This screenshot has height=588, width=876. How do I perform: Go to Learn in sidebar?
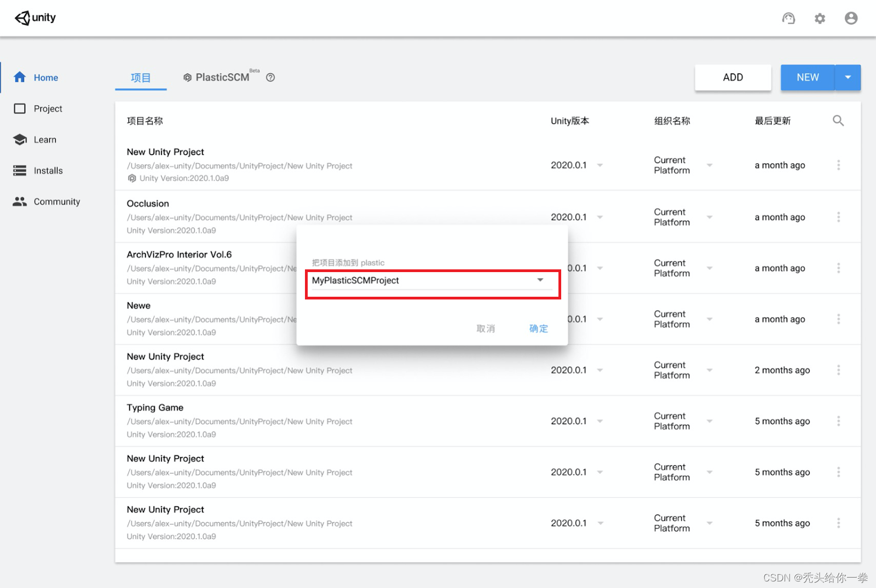tap(45, 140)
